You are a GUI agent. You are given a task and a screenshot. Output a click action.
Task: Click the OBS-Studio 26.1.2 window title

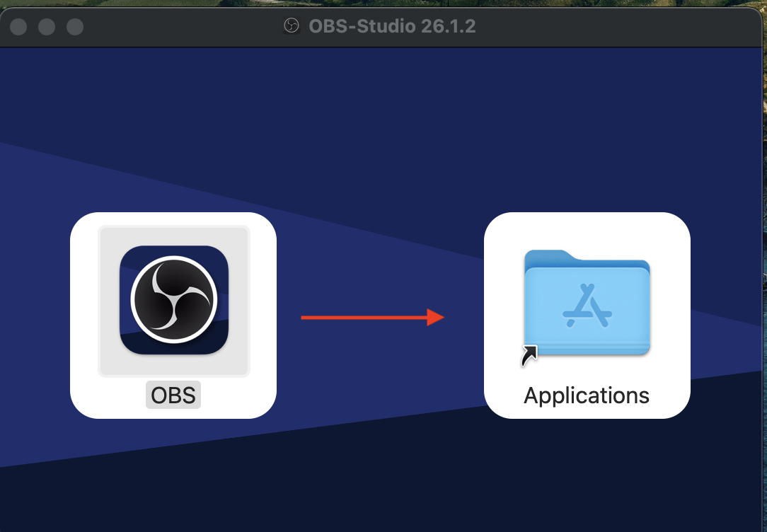(x=392, y=26)
